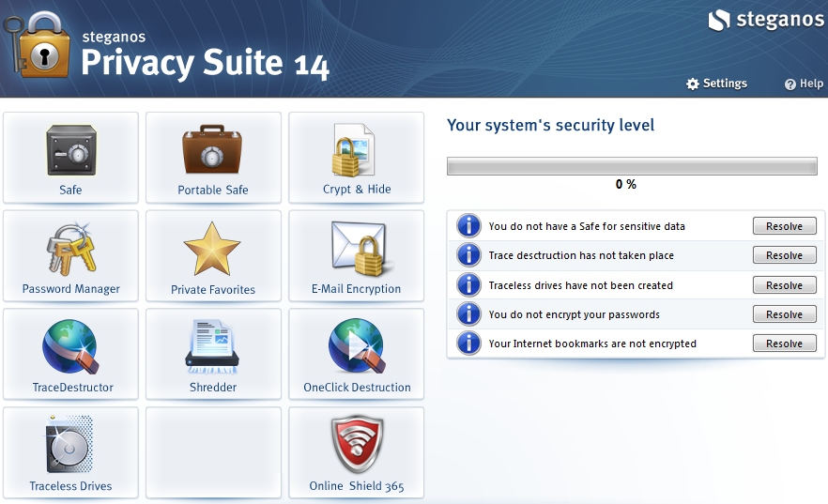Resolve 'Trace desctruction has not taken place'
This screenshot has height=504, width=828.
pyautogui.click(x=784, y=255)
